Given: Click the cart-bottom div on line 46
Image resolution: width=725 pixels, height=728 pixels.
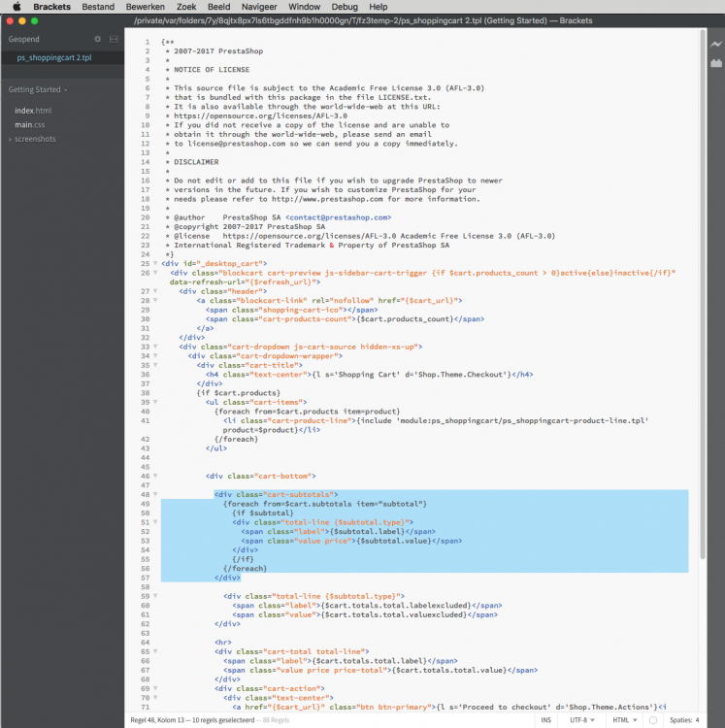Looking at the screenshot, I should tap(260, 476).
